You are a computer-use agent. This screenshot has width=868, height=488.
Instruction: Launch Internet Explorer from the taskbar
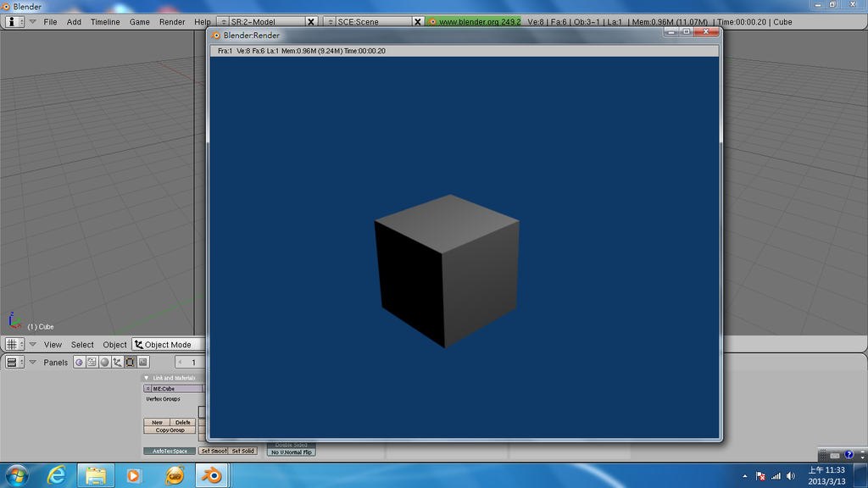57,476
